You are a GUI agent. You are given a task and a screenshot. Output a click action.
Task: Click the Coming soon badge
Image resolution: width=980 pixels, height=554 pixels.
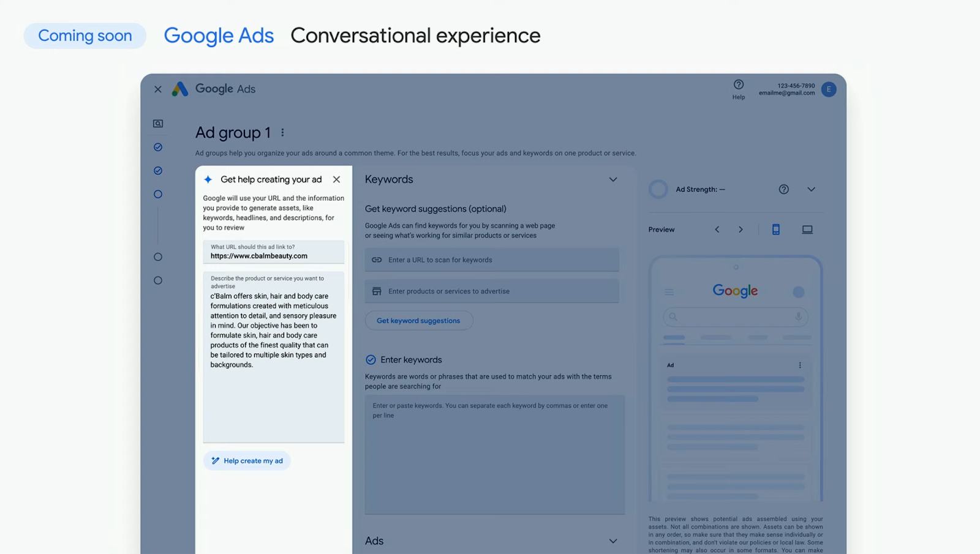tap(85, 36)
